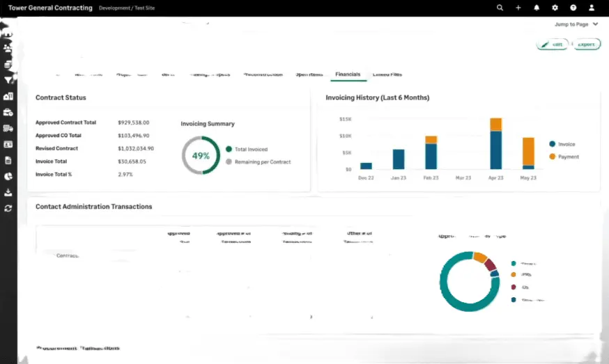Click the Contract Status heading
This screenshot has height=364, width=609.
pos(61,97)
